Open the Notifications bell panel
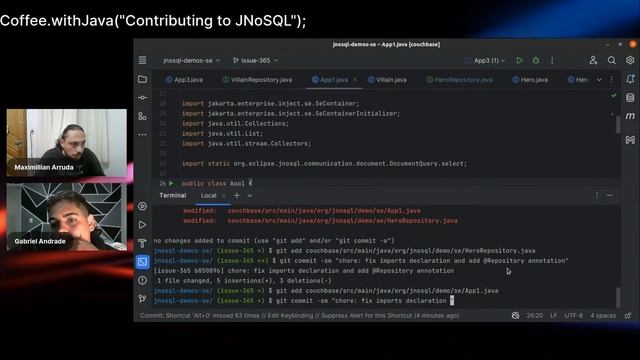640x360 pixels. [630, 79]
